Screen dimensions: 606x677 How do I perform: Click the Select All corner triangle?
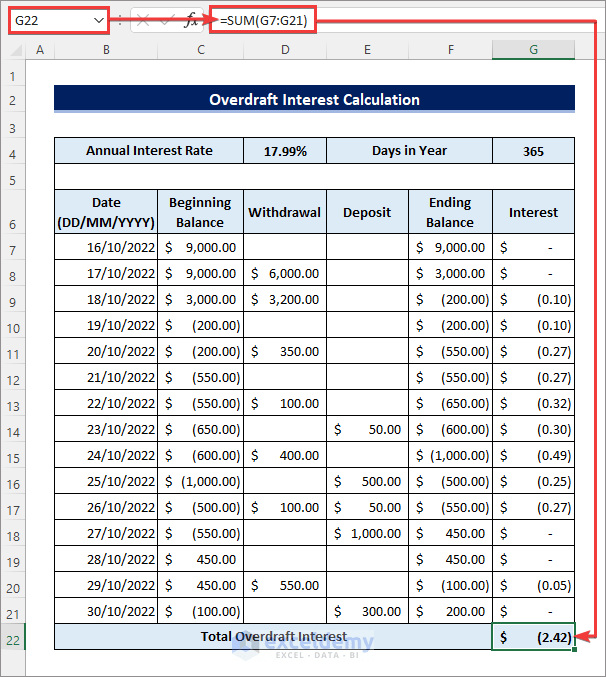[x=16, y=50]
